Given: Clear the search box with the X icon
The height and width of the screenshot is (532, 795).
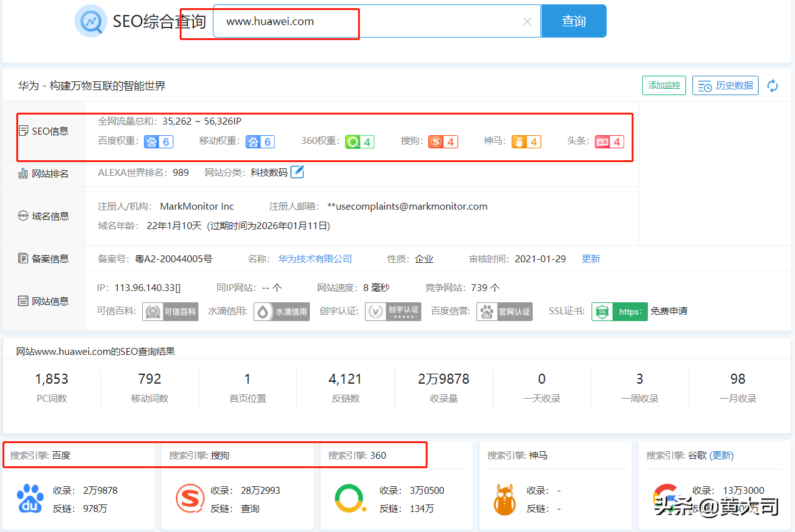Looking at the screenshot, I should click(527, 21).
